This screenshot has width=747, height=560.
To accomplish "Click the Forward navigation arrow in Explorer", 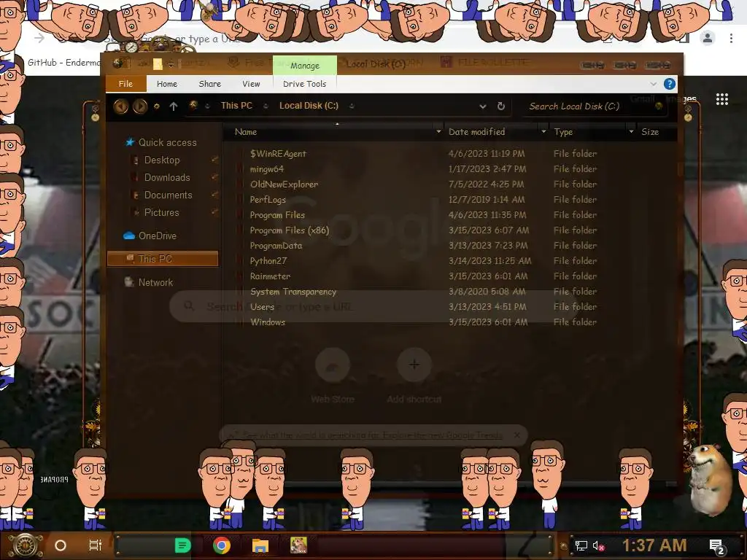I will click(139, 106).
